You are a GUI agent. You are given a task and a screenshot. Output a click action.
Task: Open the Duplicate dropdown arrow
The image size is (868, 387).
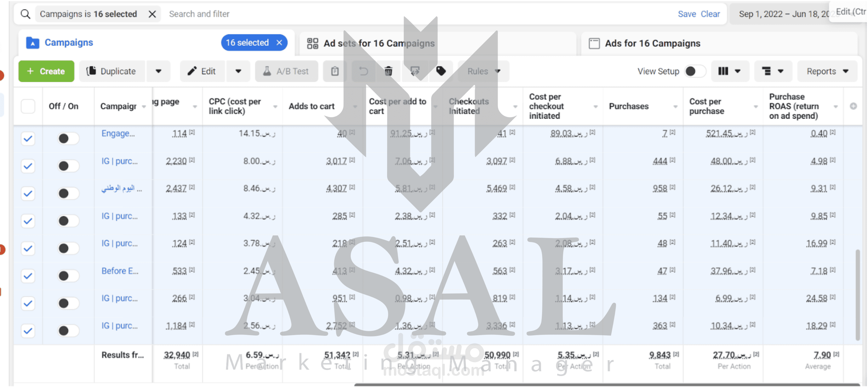pos(158,72)
